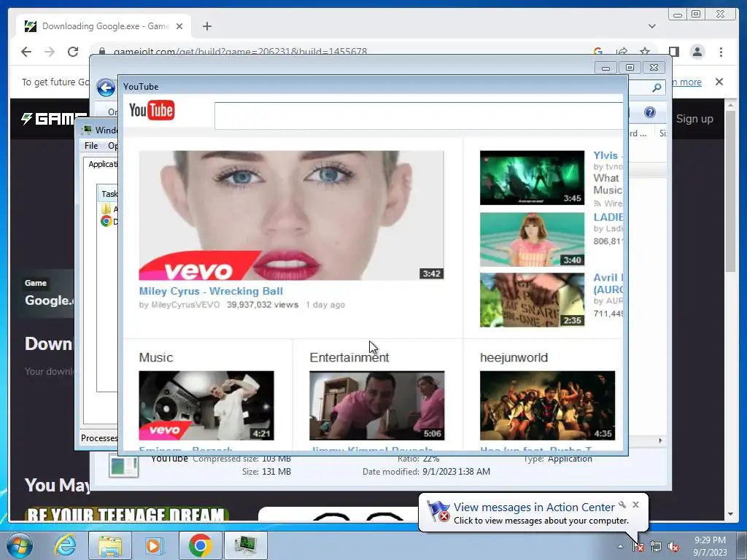The image size is (747, 560).
Task: Click 'Sign up' on the Game Jolt page
Action: [x=694, y=119]
